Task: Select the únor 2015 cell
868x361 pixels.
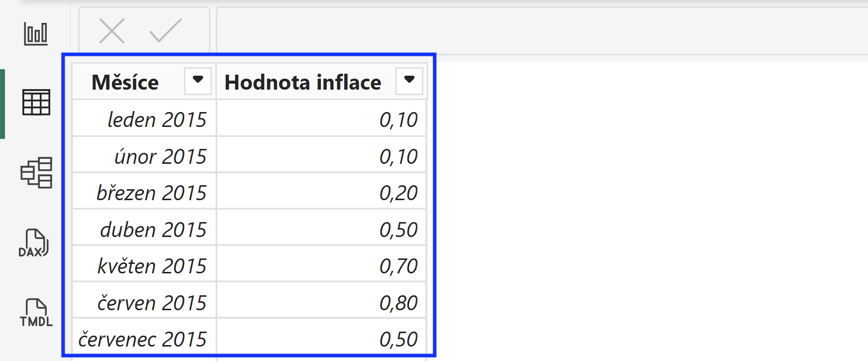Action: click(144, 155)
